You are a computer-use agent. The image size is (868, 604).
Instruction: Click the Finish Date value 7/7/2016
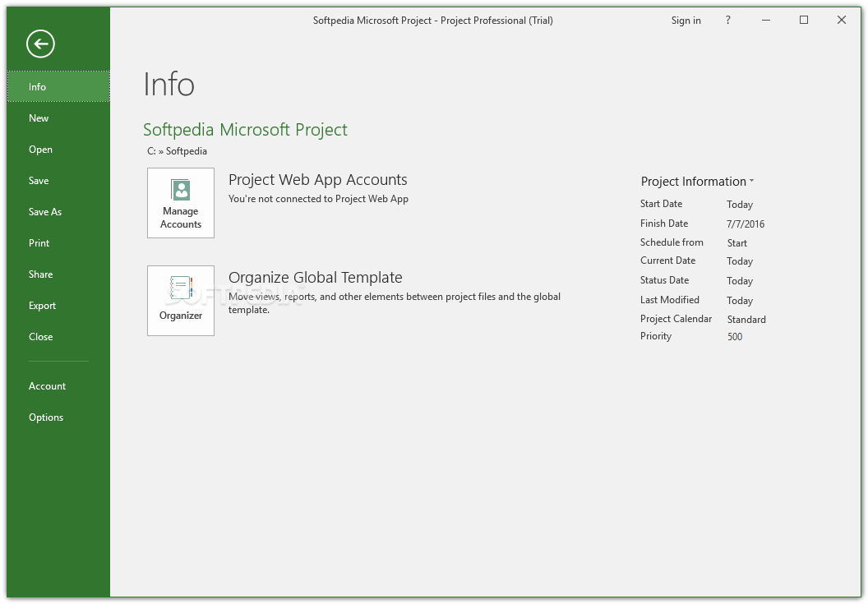[745, 224]
